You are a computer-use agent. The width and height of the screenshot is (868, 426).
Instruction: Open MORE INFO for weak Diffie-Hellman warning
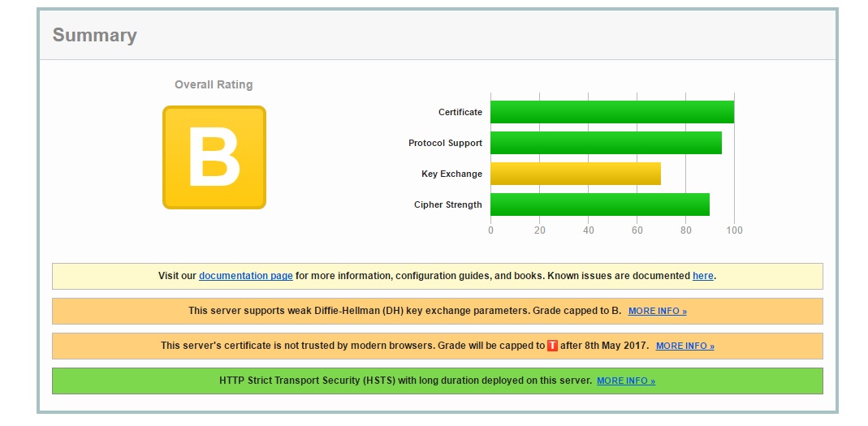click(657, 311)
